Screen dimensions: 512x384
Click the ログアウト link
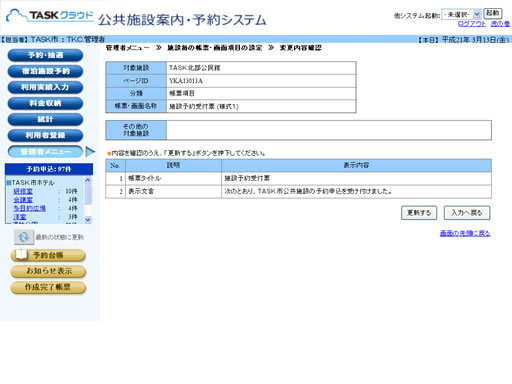(x=472, y=24)
